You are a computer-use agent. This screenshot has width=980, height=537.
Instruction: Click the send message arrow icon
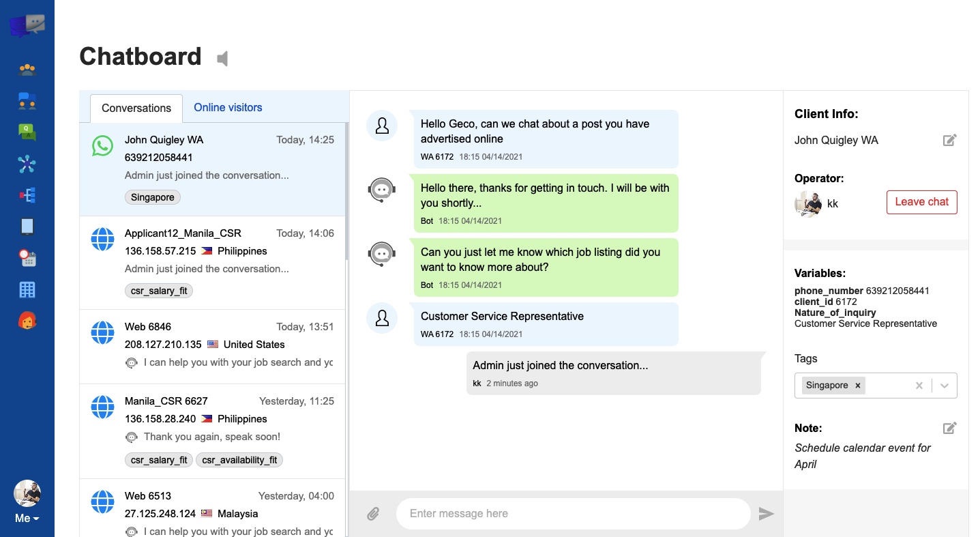pyautogui.click(x=767, y=514)
